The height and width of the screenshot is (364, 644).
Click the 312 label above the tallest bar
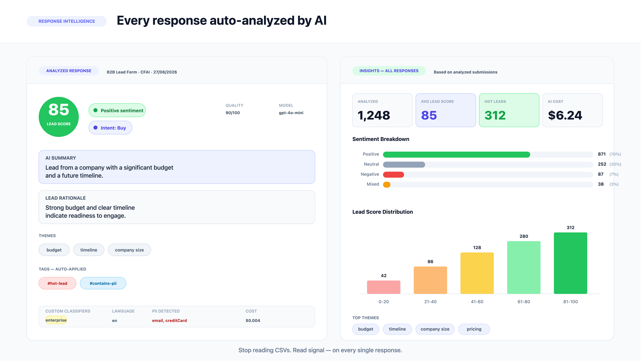coord(573,229)
